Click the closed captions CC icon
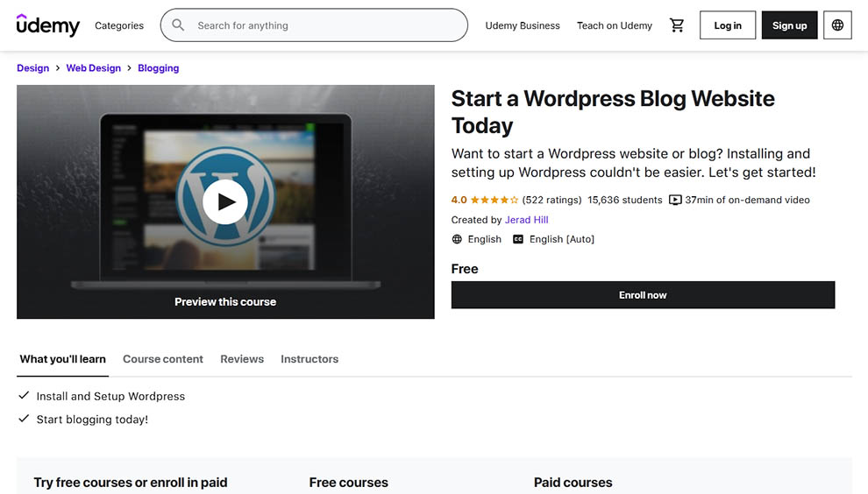This screenshot has height=494, width=868. coord(517,239)
